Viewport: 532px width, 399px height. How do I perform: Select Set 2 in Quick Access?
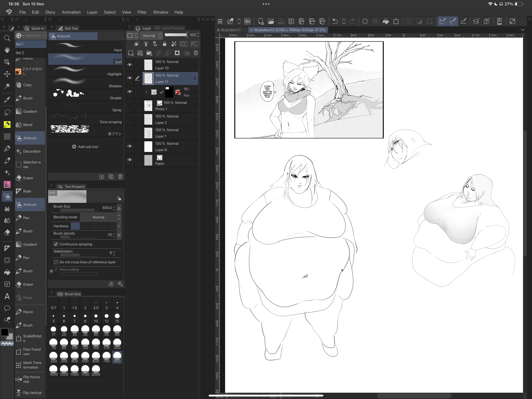(x=30, y=53)
